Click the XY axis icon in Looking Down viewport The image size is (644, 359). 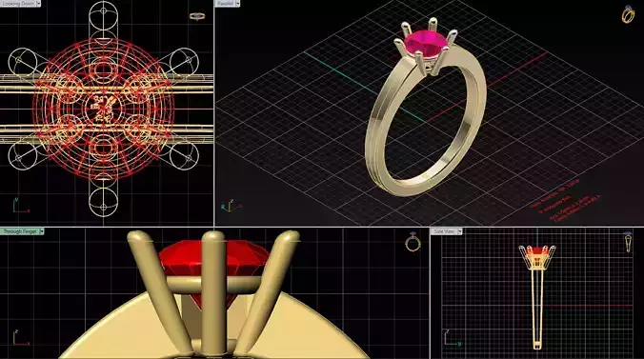[21, 206]
